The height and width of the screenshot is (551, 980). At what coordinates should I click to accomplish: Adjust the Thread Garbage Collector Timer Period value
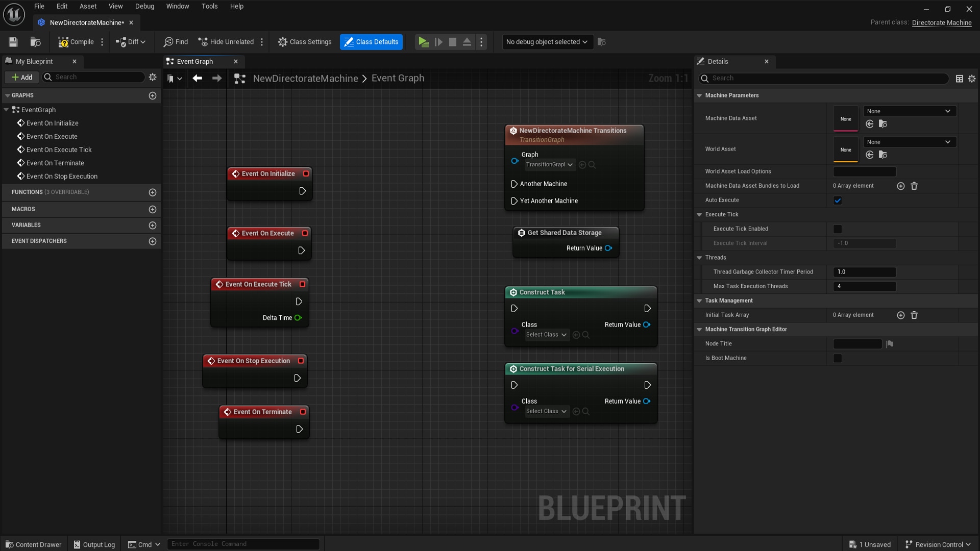point(864,272)
